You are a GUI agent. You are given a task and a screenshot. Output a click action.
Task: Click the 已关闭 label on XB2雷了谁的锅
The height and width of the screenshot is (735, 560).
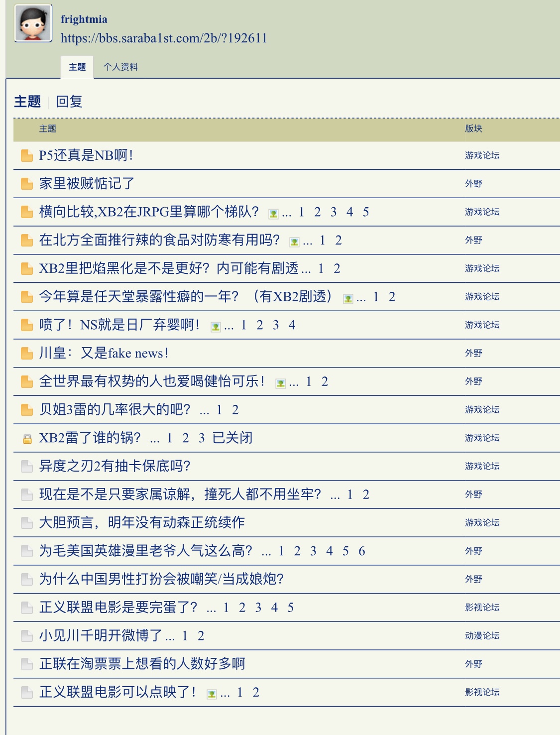(232, 438)
